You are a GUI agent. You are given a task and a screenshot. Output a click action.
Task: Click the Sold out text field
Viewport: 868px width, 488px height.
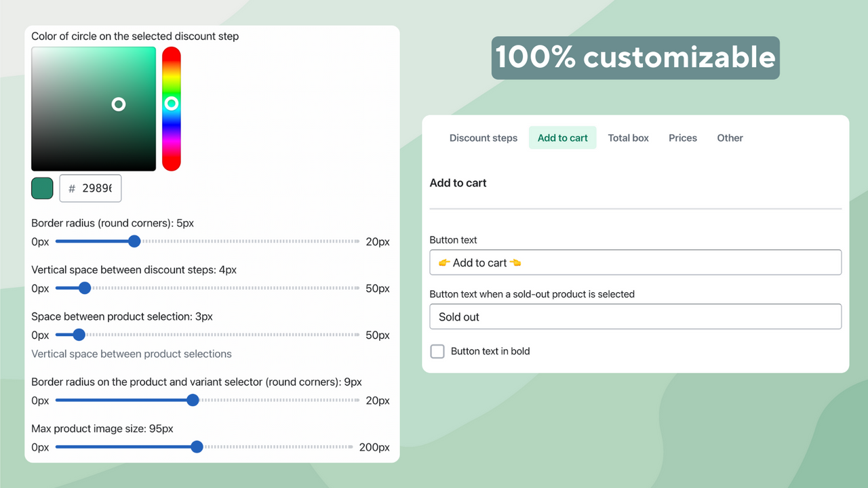[x=635, y=317]
